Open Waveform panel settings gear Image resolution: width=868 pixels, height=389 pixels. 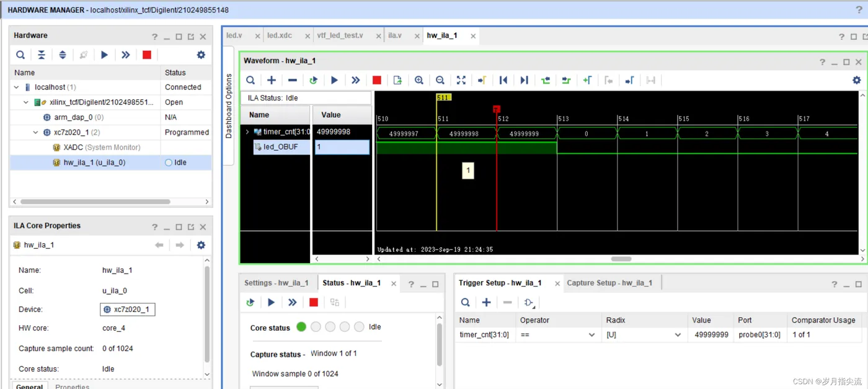857,80
